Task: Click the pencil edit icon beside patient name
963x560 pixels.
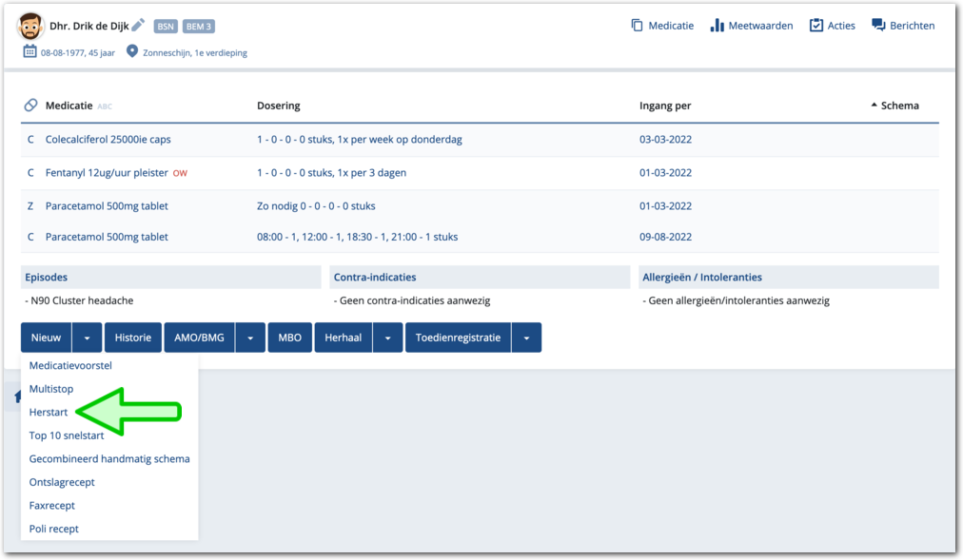Action: (x=138, y=26)
